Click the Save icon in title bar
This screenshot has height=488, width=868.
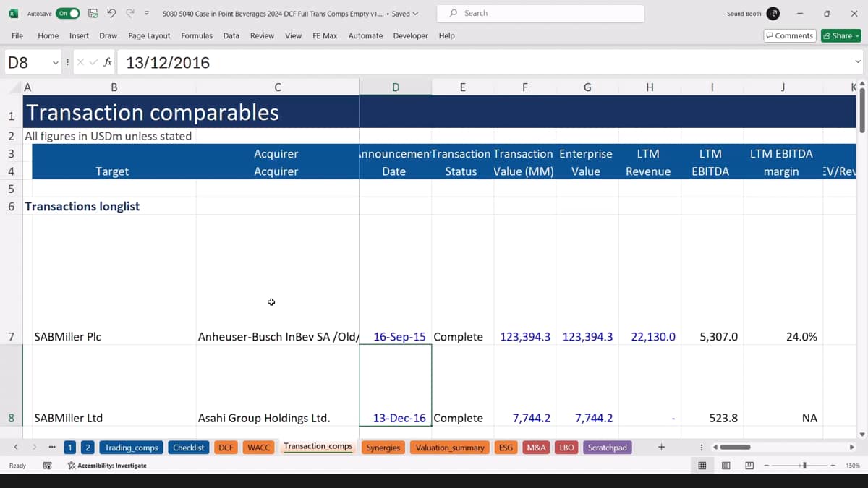pyautogui.click(x=93, y=14)
